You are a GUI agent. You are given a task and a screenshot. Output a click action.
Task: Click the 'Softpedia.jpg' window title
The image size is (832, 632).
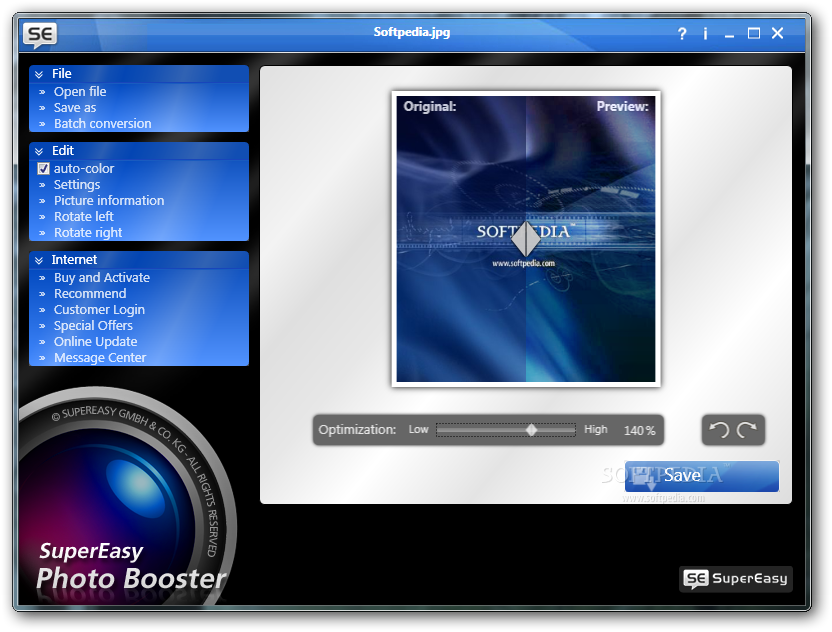click(x=412, y=32)
